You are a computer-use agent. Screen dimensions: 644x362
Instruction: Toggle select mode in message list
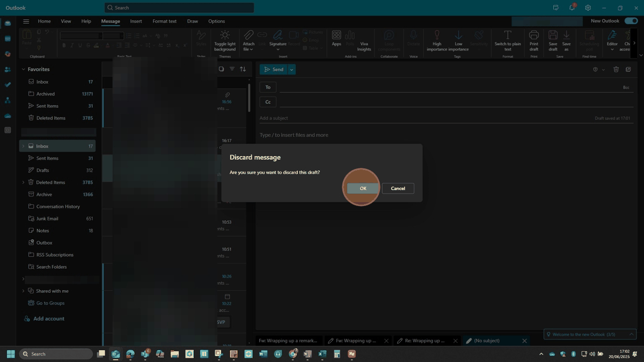221,69
